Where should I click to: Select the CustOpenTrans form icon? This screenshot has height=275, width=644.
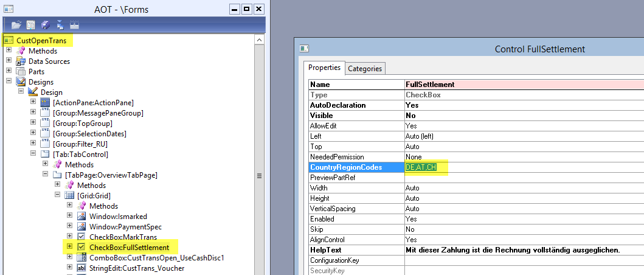[9, 40]
